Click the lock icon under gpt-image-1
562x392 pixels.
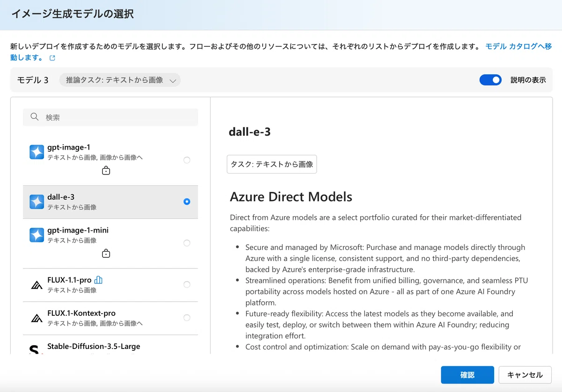[106, 171]
